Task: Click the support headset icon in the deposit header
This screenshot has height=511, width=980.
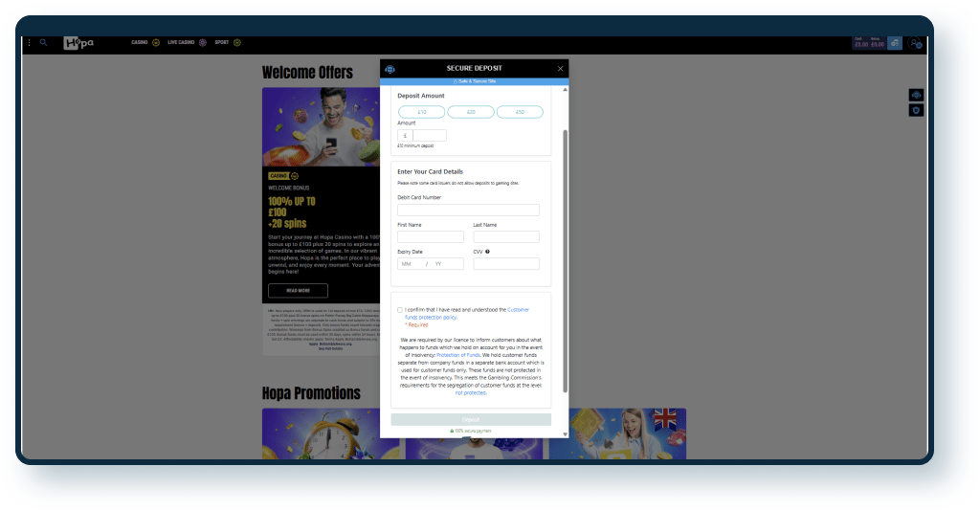Action: 390,69
